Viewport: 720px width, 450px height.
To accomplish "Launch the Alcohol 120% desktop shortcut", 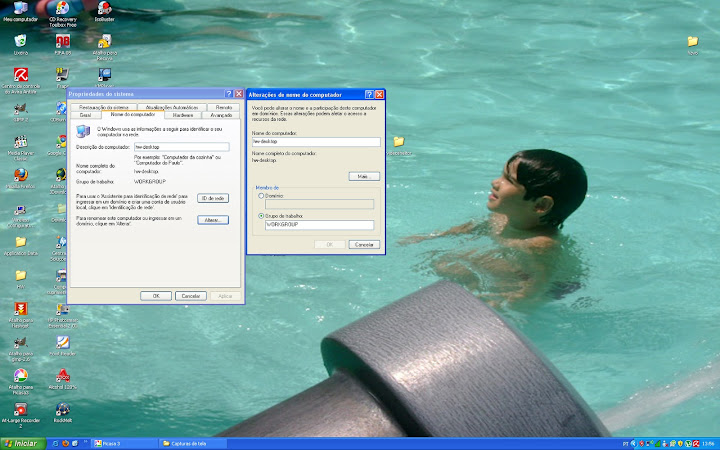I will pyautogui.click(x=62, y=376).
